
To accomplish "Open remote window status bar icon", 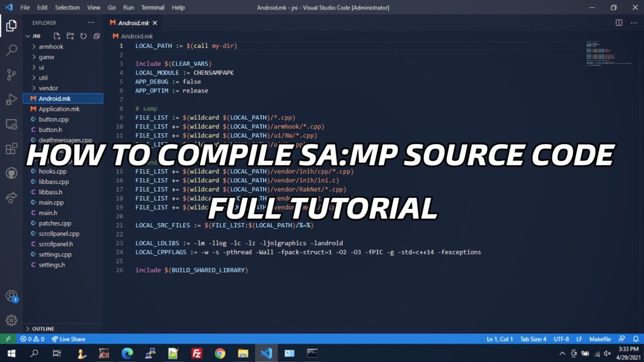I will coord(8,339).
